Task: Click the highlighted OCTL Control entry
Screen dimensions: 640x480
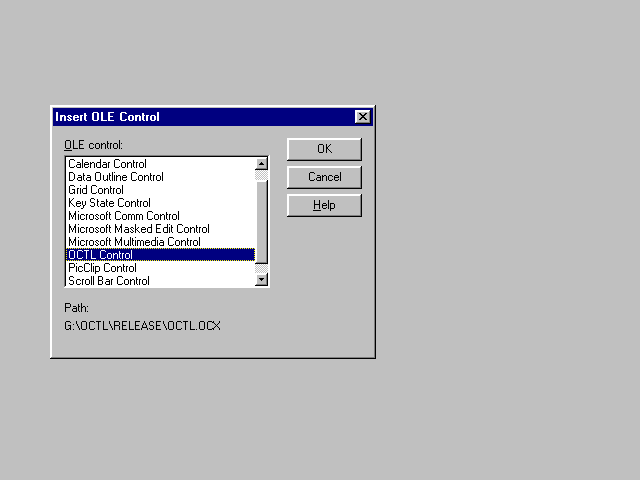Action: (x=100, y=255)
